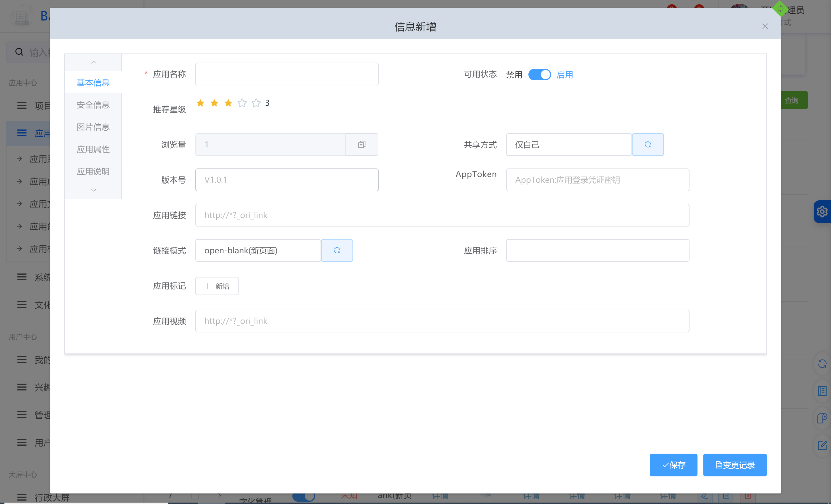The image size is (831, 504).
Task: Toggle the 可用状态 enable switch
Action: pos(539,75)
